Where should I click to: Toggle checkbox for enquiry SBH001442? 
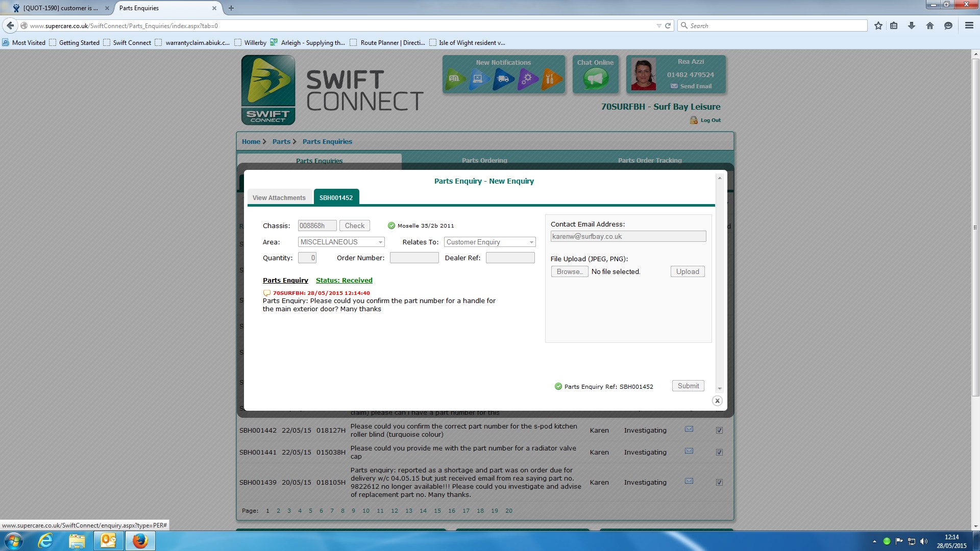tap(719, 431)
